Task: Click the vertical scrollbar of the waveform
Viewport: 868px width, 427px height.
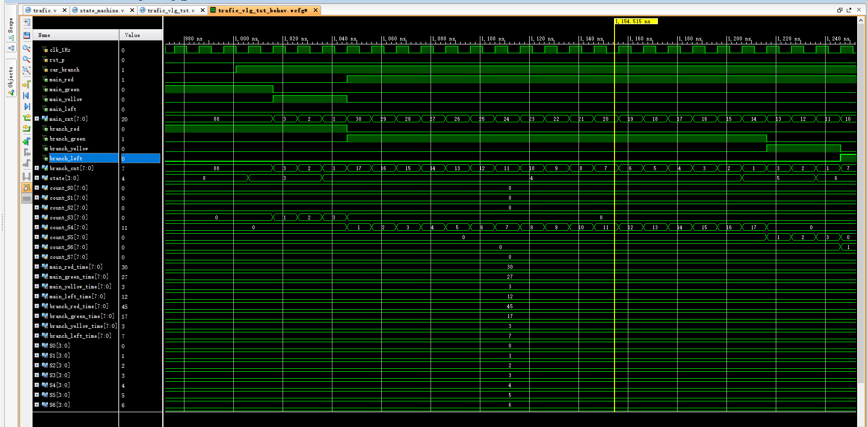Action: (861, 202)
